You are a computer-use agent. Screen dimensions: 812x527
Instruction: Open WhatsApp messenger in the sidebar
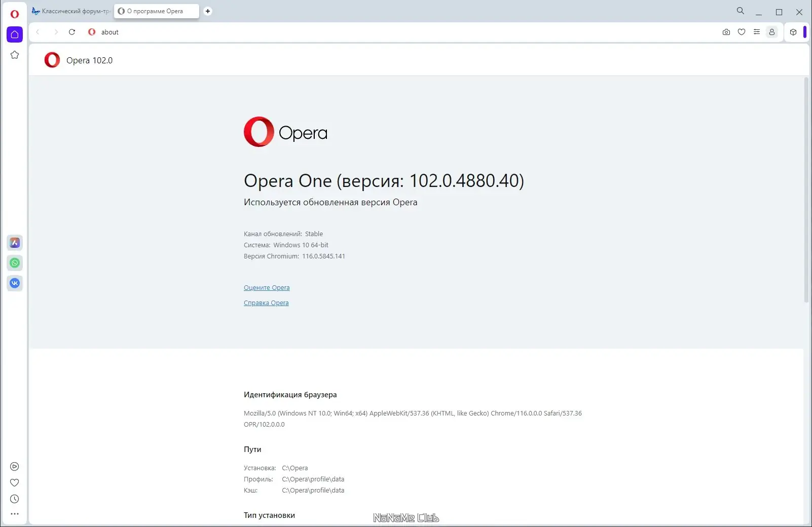[x=15, y=263]
